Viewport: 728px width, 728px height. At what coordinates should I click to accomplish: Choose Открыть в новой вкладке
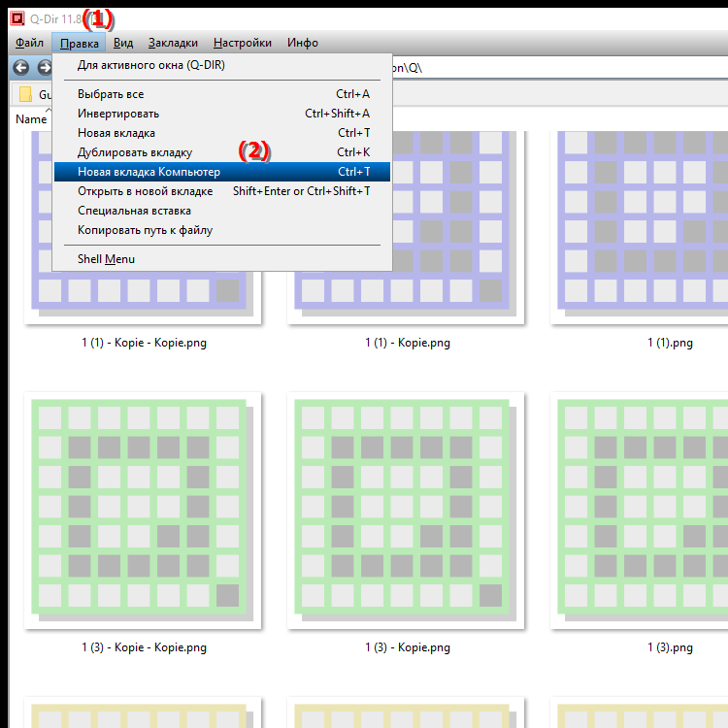pyautogui.click(x=222, y=191)
